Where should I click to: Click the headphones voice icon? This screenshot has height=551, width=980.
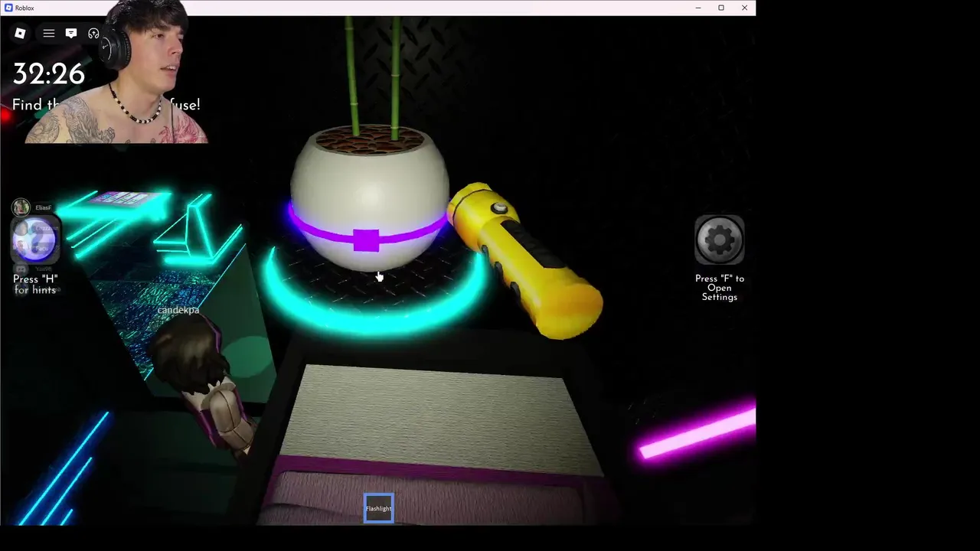pyautogui.click(x=93, y=34)
